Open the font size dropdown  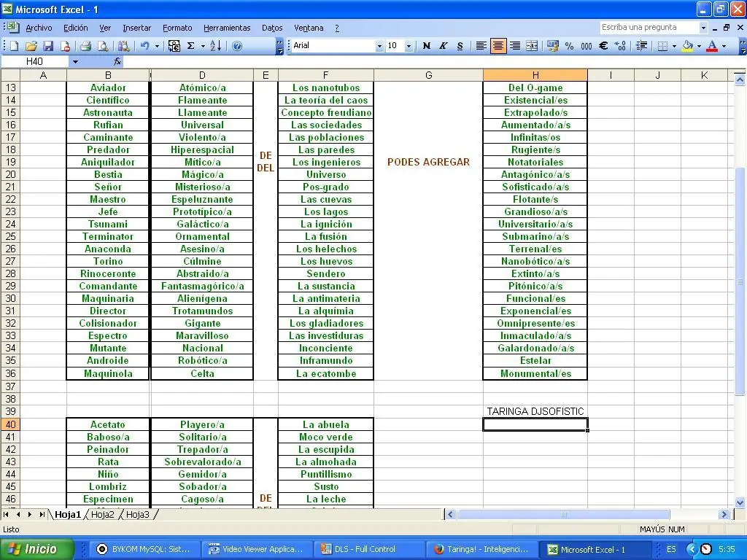point(409,46)
